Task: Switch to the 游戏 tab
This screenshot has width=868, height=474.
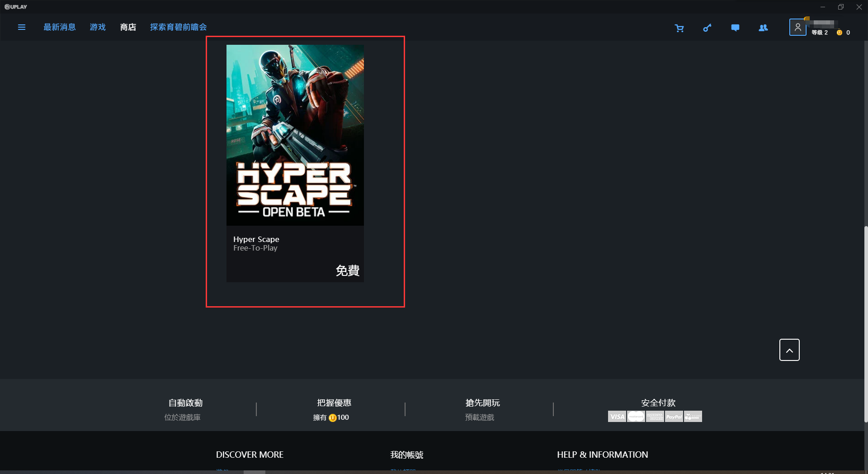Action: click(98, 27)
